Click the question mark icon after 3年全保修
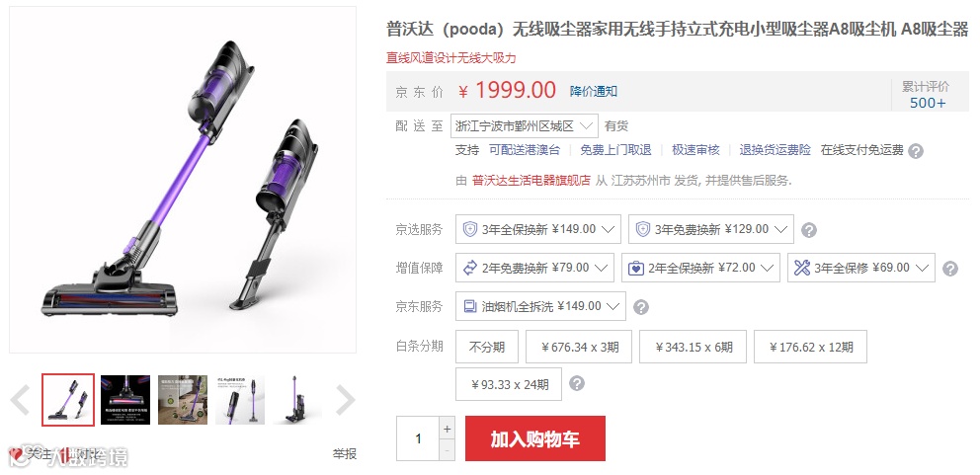980x475 pixels. [950, 269]
